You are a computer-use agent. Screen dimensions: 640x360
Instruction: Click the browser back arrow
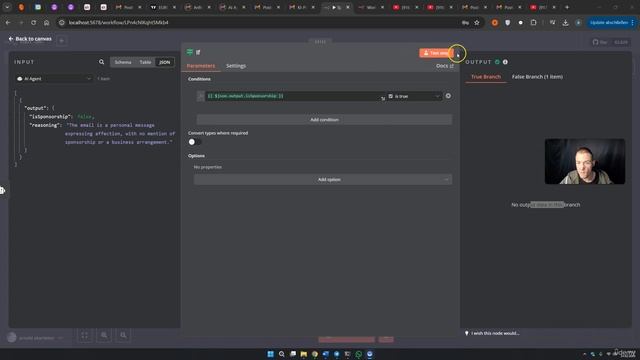8,22
